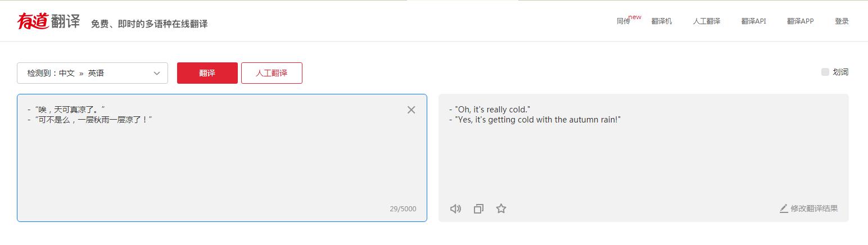The width and height of the screenshot is (868, 245).
Task: Open 翻译机 in the top navigation
Action: tap(662, 21)
